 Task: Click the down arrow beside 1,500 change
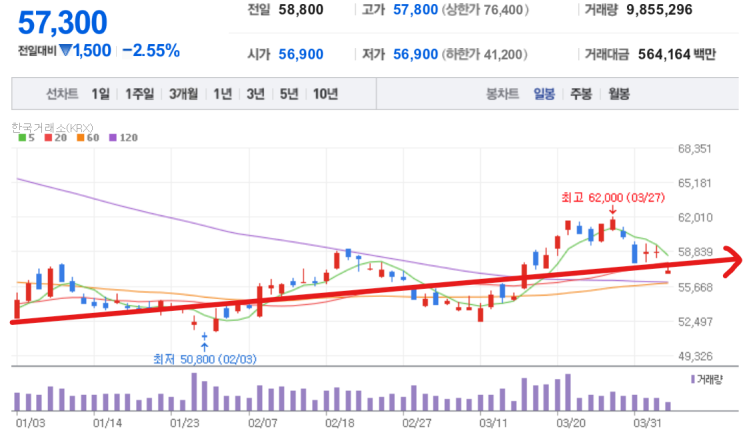point(65,50)
